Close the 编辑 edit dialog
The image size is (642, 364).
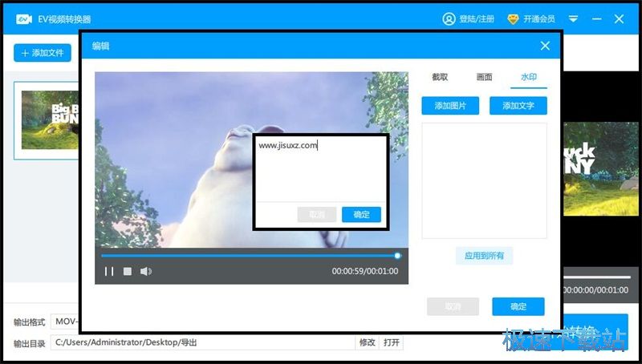click(545, 46)
